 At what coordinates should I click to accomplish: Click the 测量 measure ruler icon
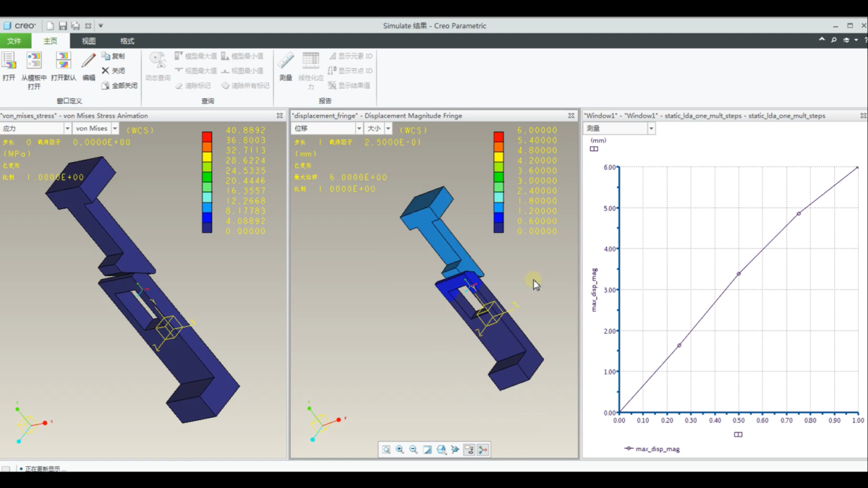tap(286, 60)
